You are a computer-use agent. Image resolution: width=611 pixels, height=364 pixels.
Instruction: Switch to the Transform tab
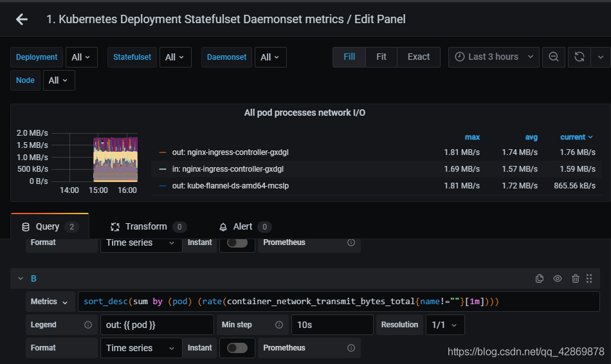pyautogui.click(x=148, y=226)
